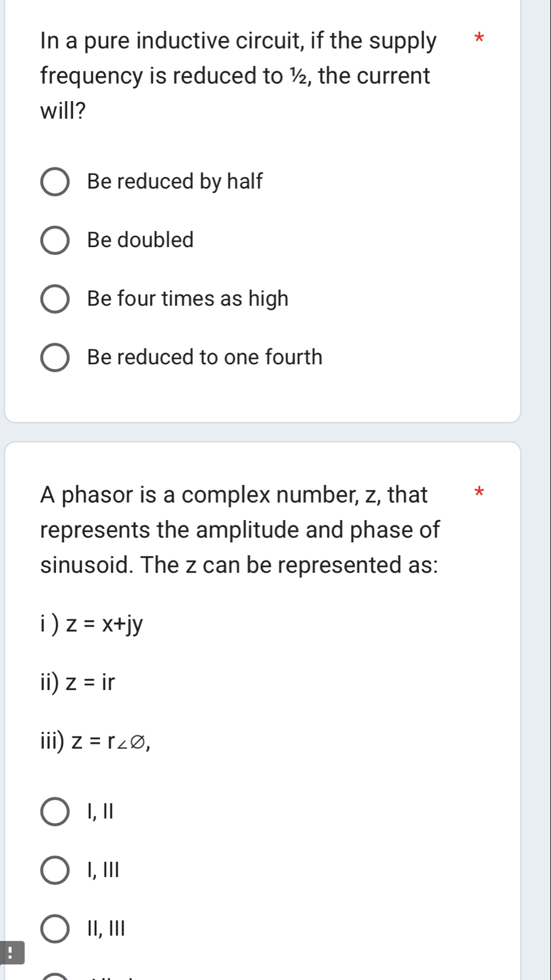The image size is (551, 980).
Task: Choose the "Be doubled" answer option
Action: (x=55, y=240)
